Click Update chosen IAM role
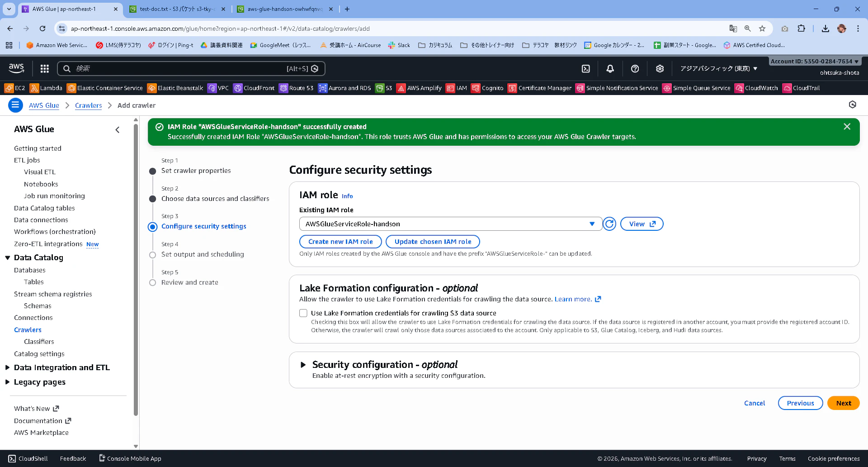Screen dimensions: 868x467 (x=433, y=242)
